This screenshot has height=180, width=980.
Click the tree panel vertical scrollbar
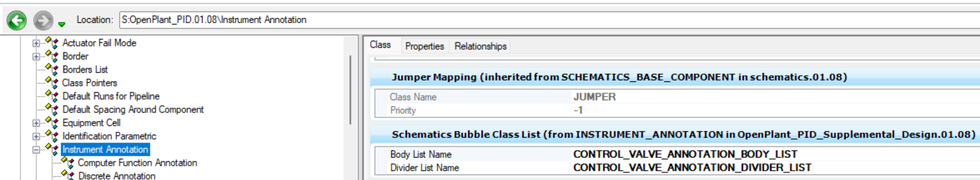point(350,90)
